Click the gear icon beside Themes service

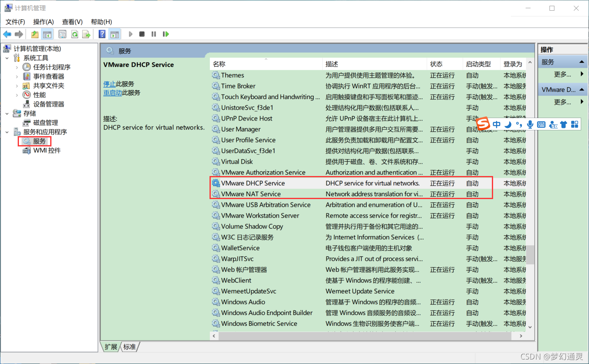click(216, 75)
